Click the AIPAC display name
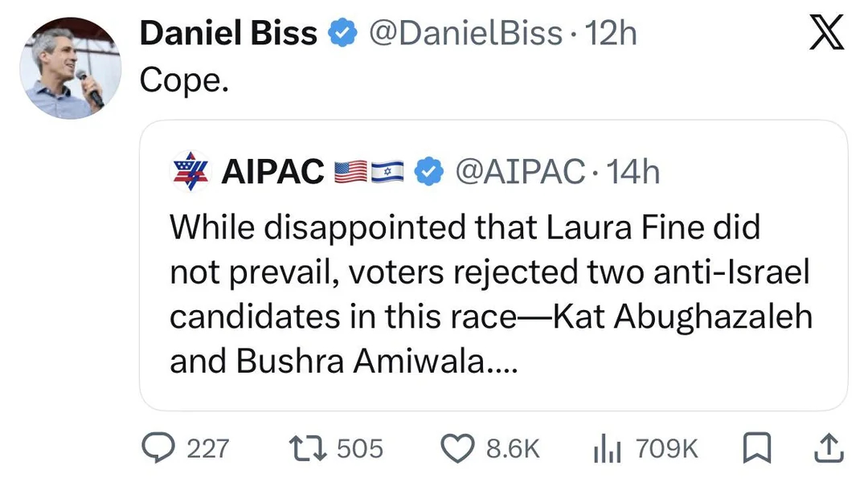 [x=272, y=171]
